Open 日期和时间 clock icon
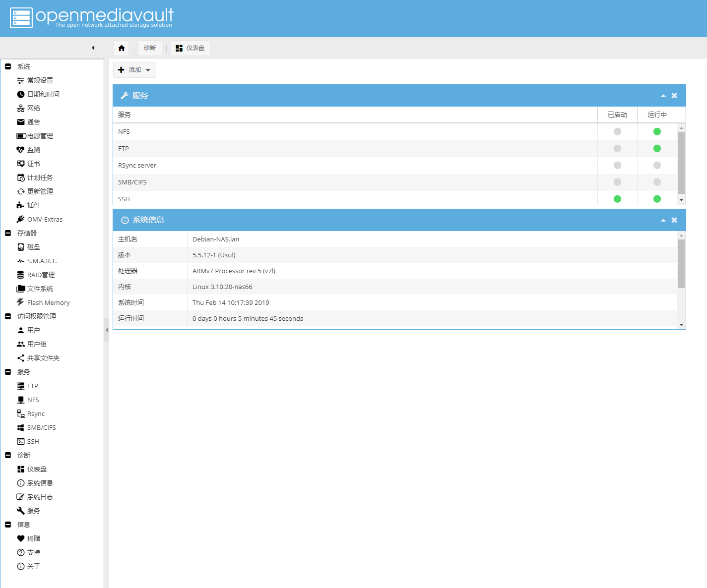707x588 pixels. pos(21,94)
